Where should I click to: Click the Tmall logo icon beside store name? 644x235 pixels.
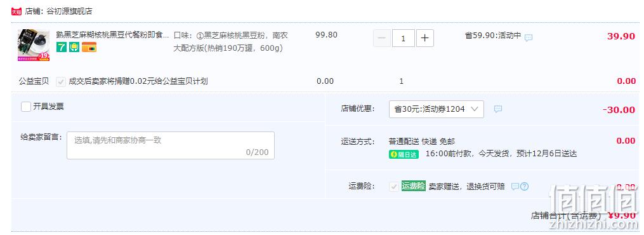[x=16, y=11]
